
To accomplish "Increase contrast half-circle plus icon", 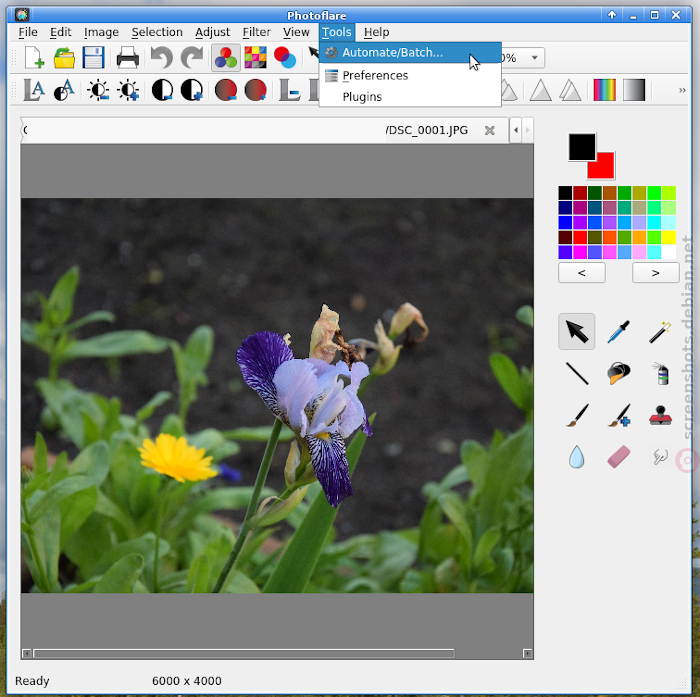I will pos(192,90).
